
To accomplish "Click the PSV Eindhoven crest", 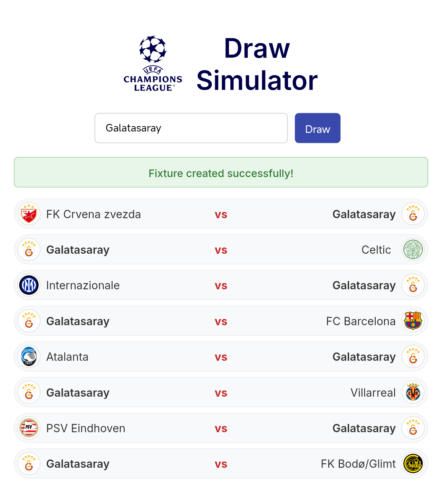I will pyautogui.click(x=29, y=428).
